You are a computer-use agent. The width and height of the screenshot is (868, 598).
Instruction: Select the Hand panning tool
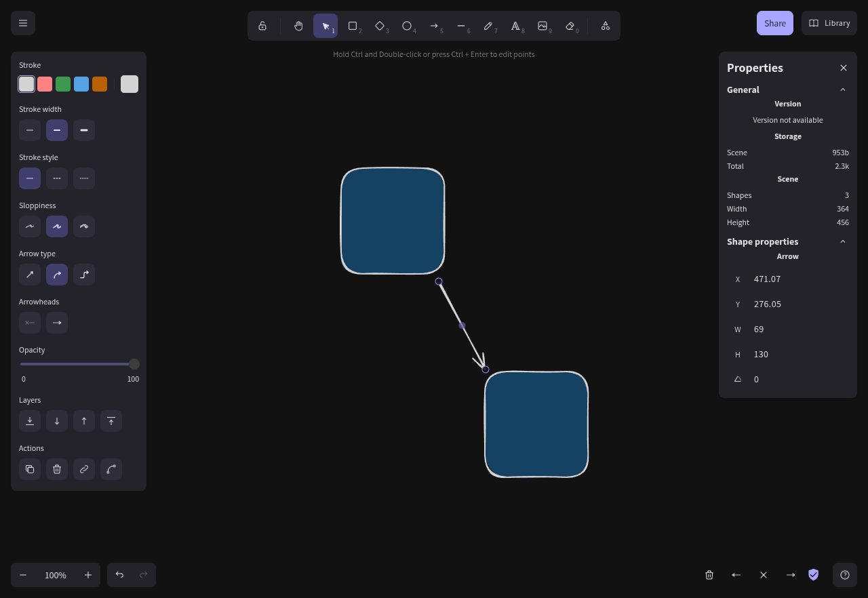[298, 26]
